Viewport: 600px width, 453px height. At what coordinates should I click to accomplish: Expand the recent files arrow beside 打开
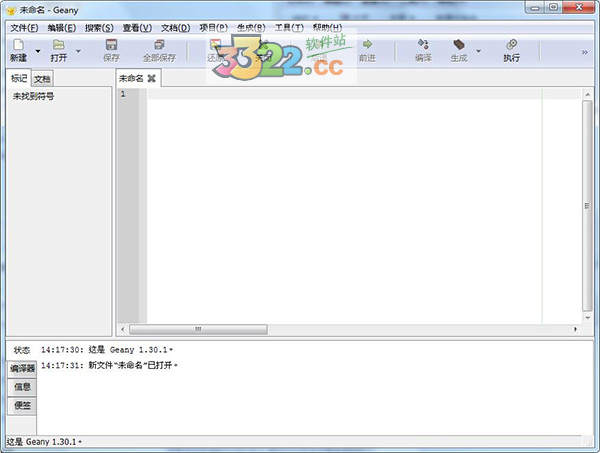coord(78,51)
